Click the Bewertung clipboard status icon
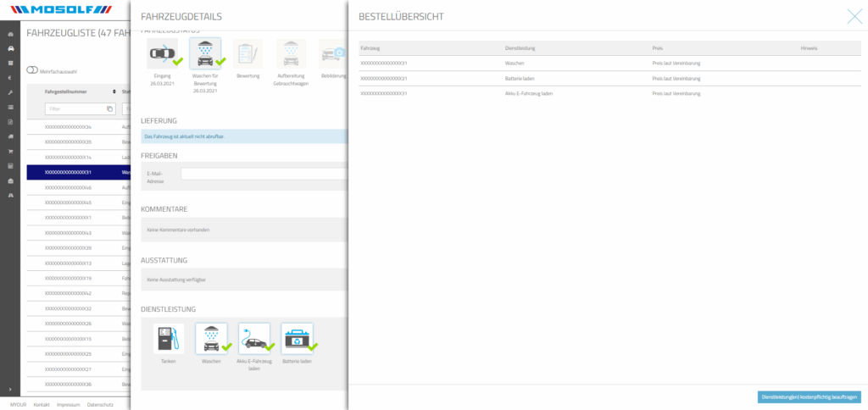 click(x=248, y=53)
